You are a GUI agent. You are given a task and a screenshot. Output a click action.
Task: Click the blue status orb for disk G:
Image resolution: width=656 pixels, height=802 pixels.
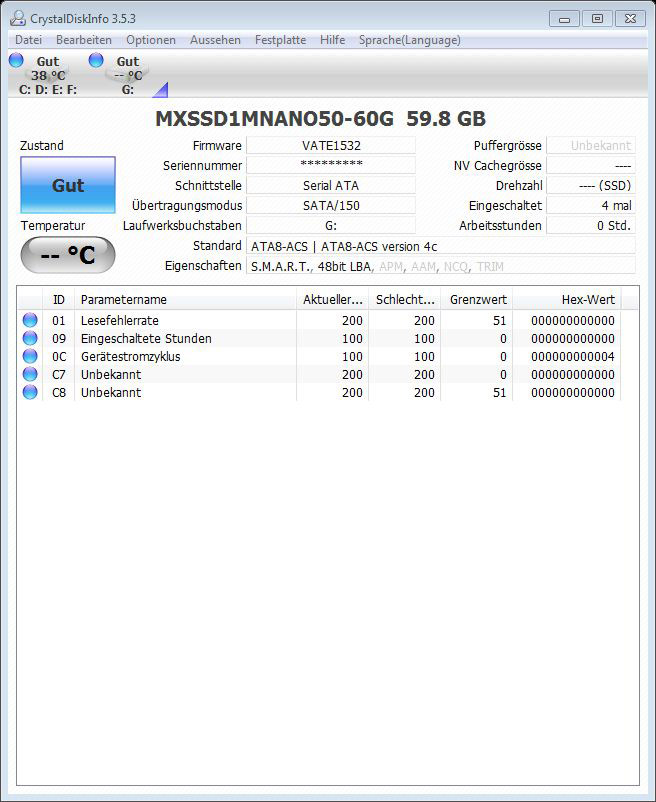[96, 60]
